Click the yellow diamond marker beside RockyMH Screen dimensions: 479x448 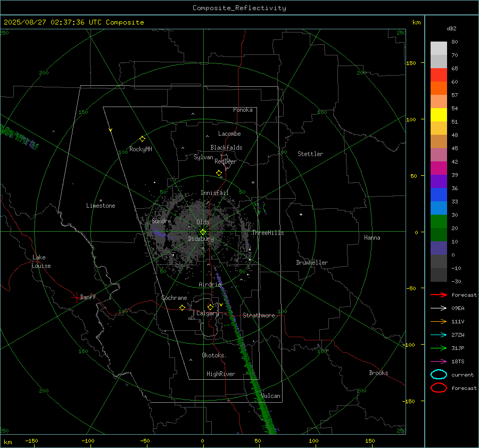tap(142, 139)
